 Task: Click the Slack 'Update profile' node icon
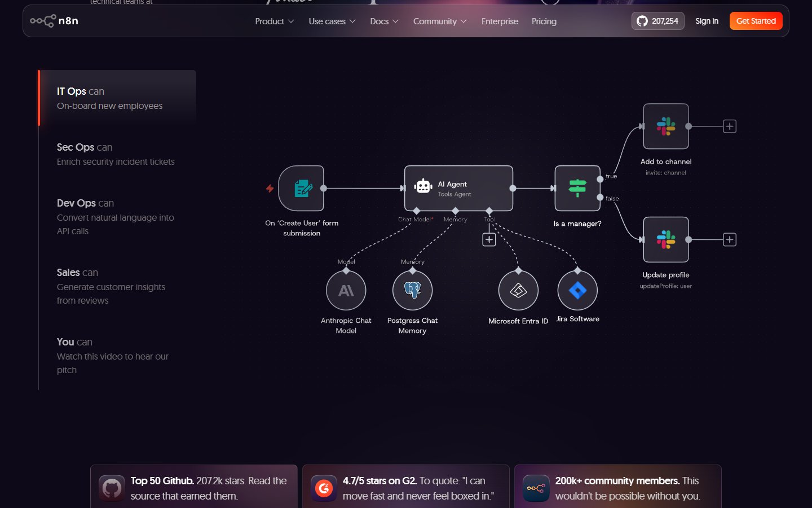666,239
